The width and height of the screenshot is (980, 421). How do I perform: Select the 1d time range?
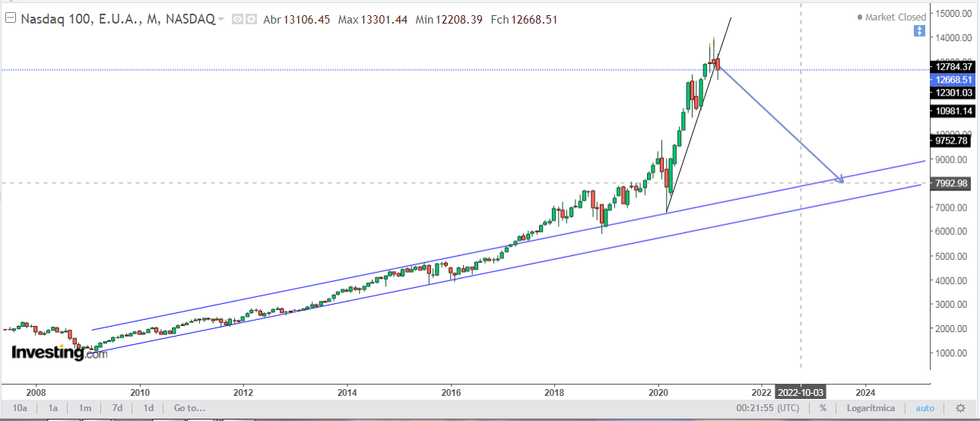pyautogui.click(x=149, y=408)
